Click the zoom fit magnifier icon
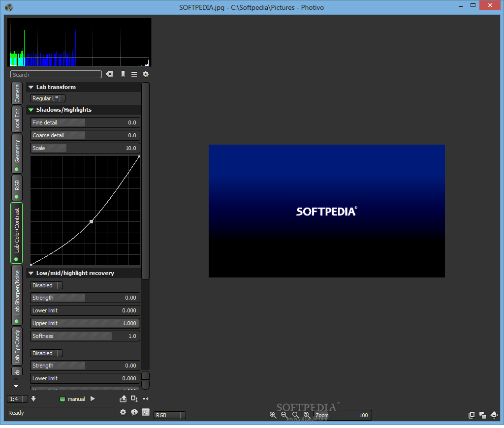The width and height of the screenshot is (504, 428). [x=295, y=415]
